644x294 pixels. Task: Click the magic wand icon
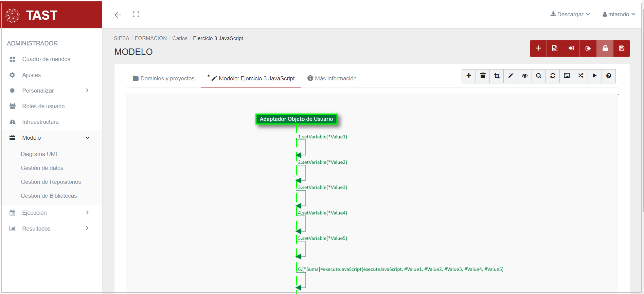point(511,76)
